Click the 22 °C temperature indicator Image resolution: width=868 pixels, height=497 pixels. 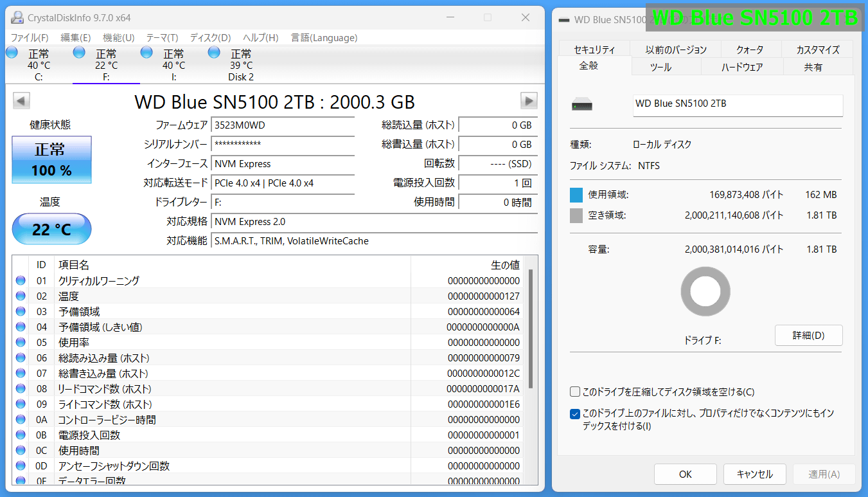[x=51, y=229]
